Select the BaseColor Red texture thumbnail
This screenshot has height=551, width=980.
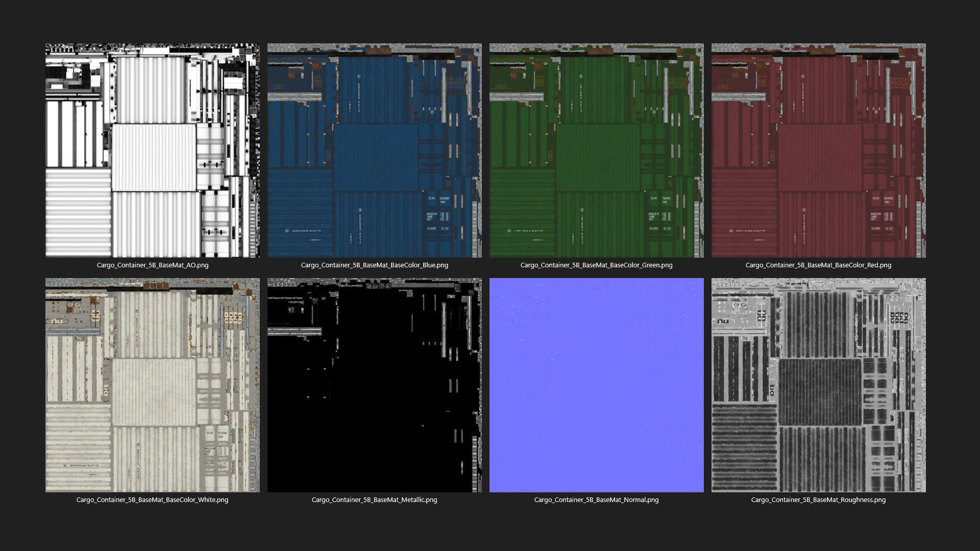[x=818, y=150]
